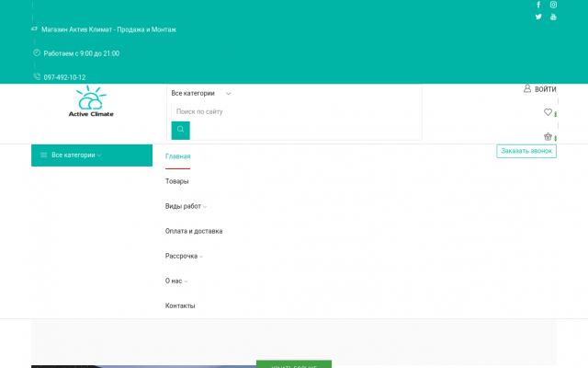Open the Все категории search dropdown

tap(201, 93)
